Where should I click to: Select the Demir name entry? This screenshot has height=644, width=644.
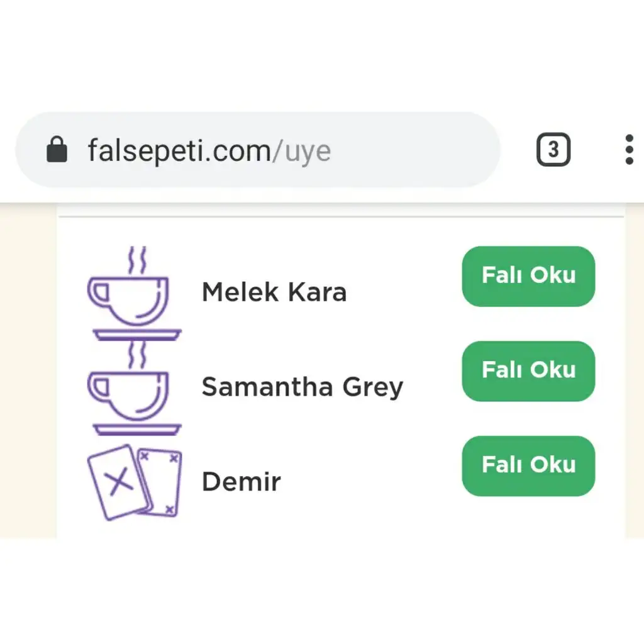click(x=241, y=482)
